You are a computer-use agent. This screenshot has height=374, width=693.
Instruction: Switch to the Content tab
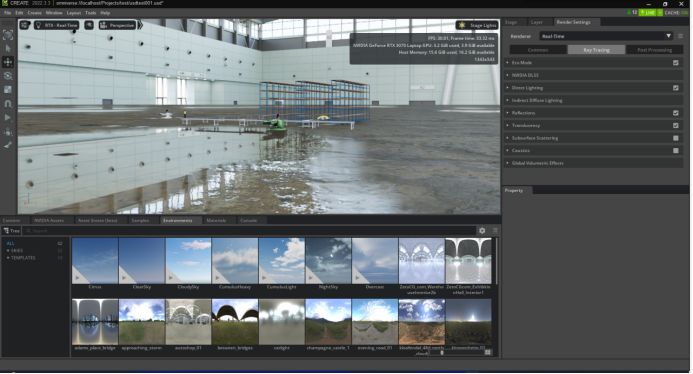pos(12,220)
